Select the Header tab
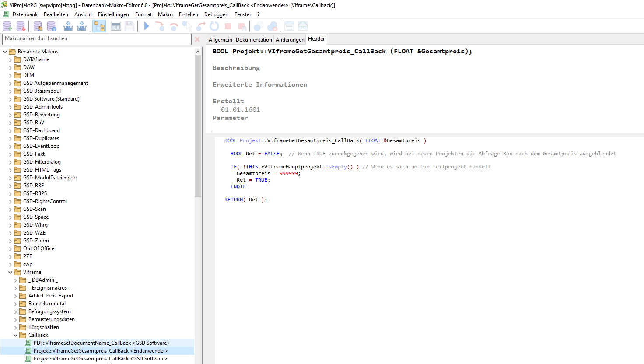 (x=316, y=39)
